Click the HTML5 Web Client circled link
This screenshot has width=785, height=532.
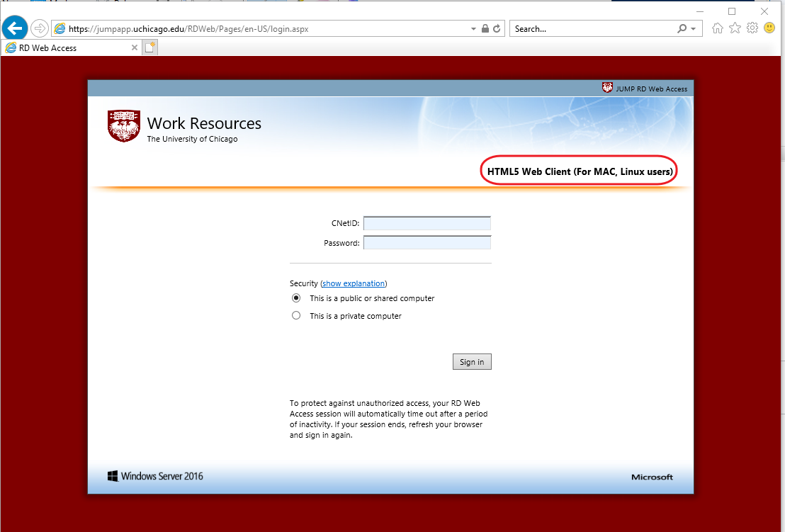click(578, 171)
